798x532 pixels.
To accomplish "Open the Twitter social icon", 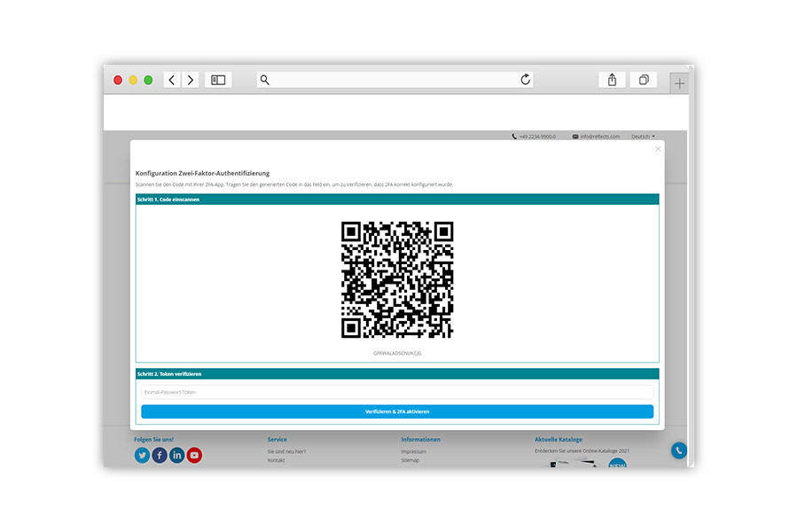I will point(142,455).
